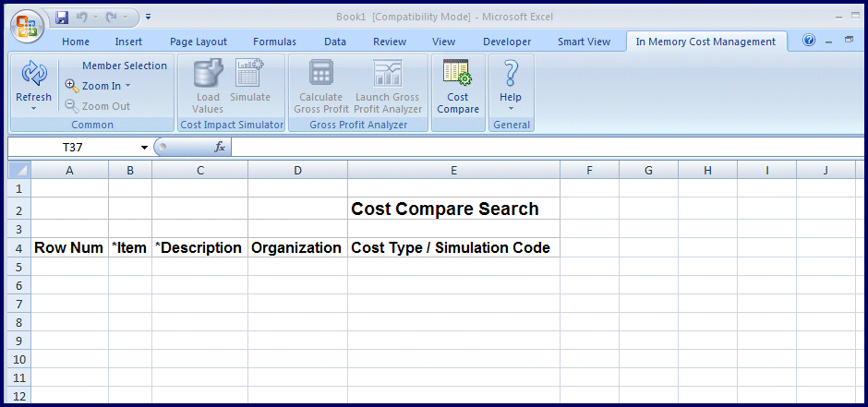Screen dimensions: 868x407
Task: Click the Excel Help icon beside ribbon tabs
Action: point(809,41)
